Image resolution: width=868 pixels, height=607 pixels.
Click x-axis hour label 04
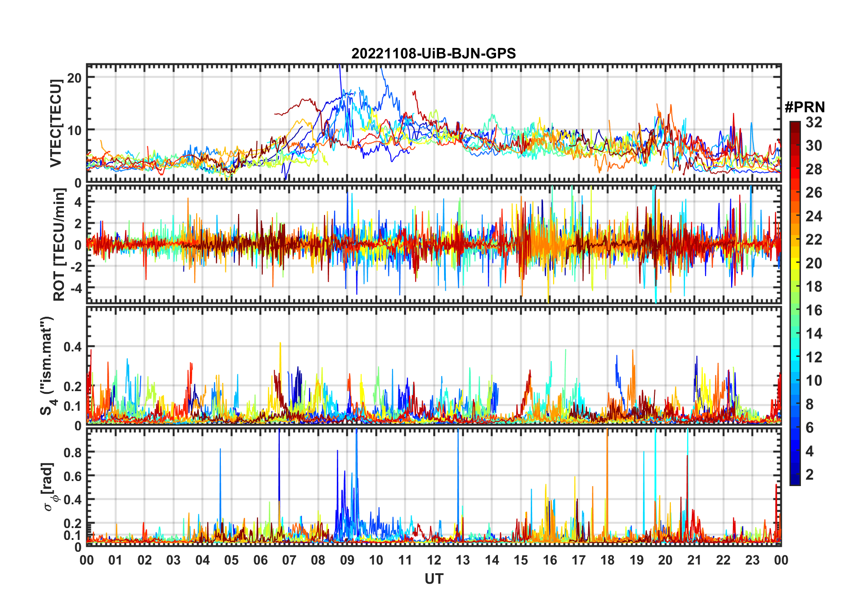(x=203, y=560)
